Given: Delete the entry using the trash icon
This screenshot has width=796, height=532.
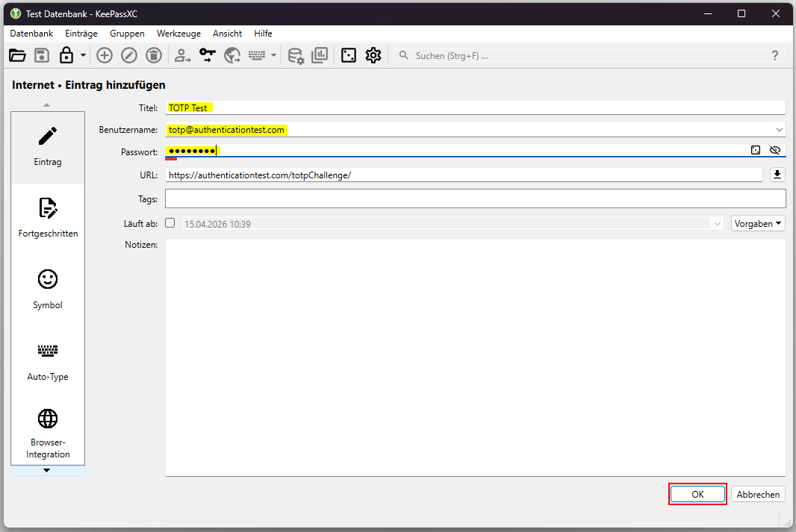Looking at the screenshot, I should [x=154, y=55].
